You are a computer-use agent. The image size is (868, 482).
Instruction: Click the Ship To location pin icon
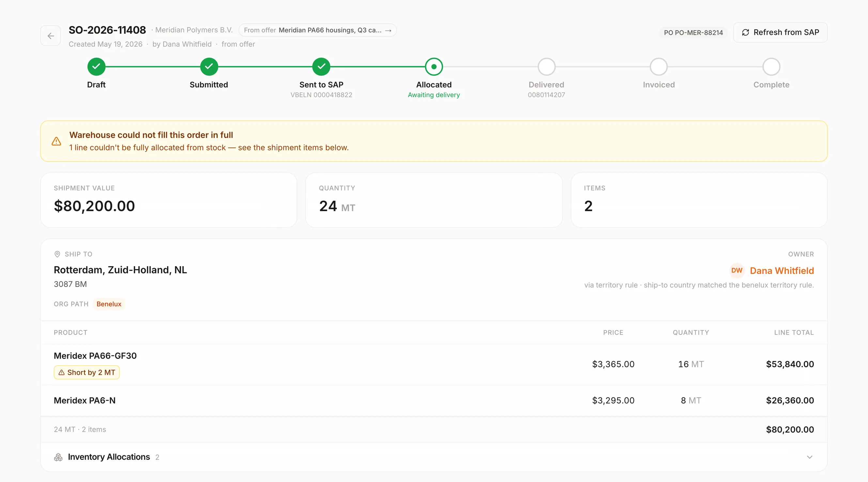57,254
